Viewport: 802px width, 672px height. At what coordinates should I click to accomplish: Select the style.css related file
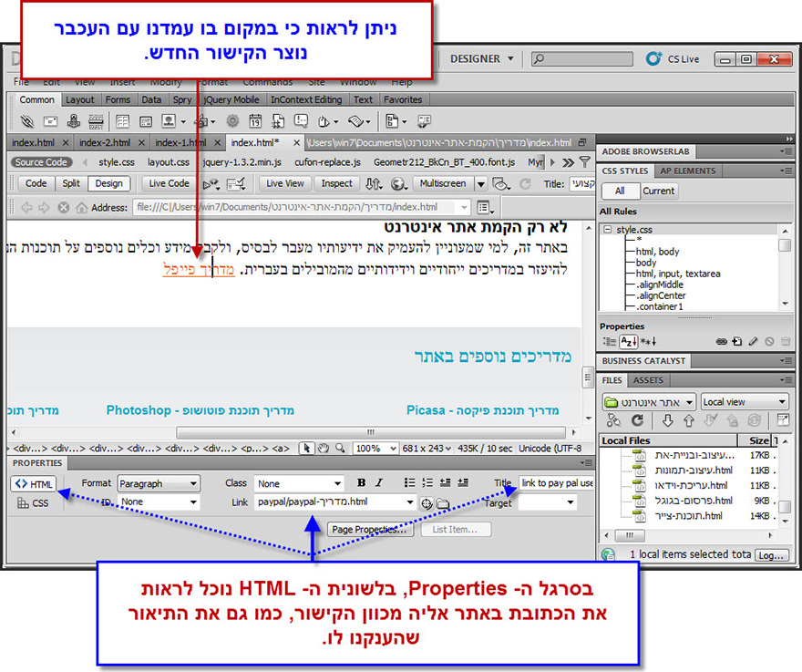[x=117, y=162]
